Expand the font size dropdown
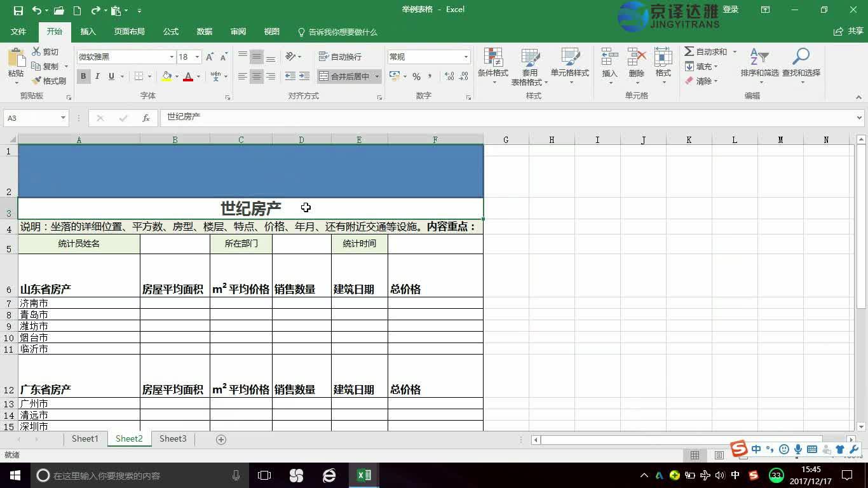 (197, 57)
